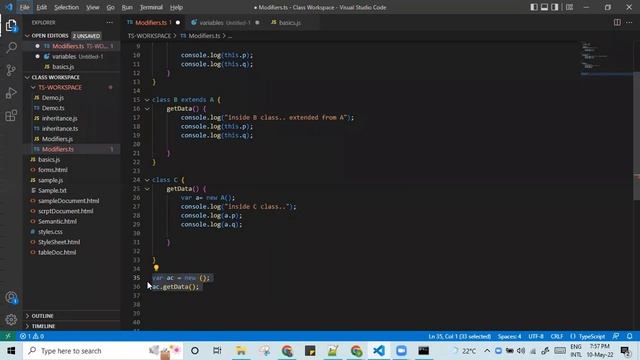This screenshot has height=360, width=640.
Task: Select basics.js in Open Editors list
Action: 72,67
